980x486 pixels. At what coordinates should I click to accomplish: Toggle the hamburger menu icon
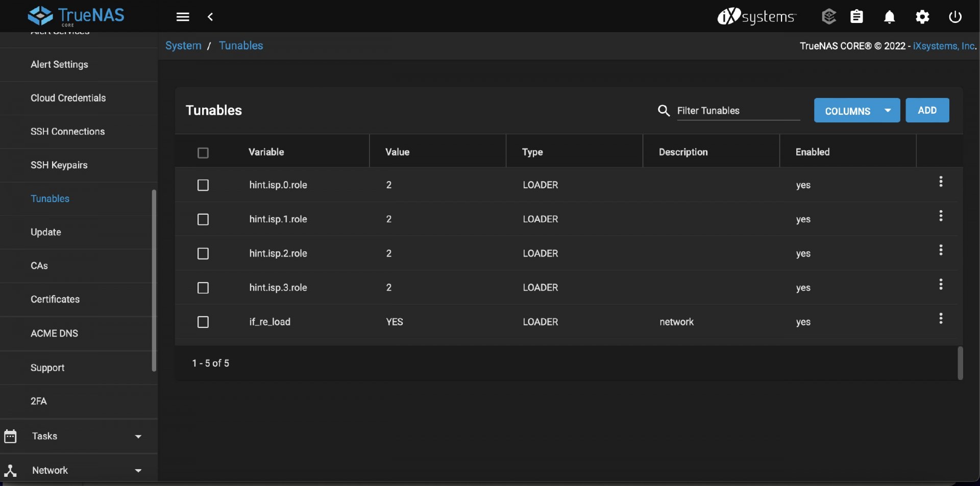click(183, 17)
